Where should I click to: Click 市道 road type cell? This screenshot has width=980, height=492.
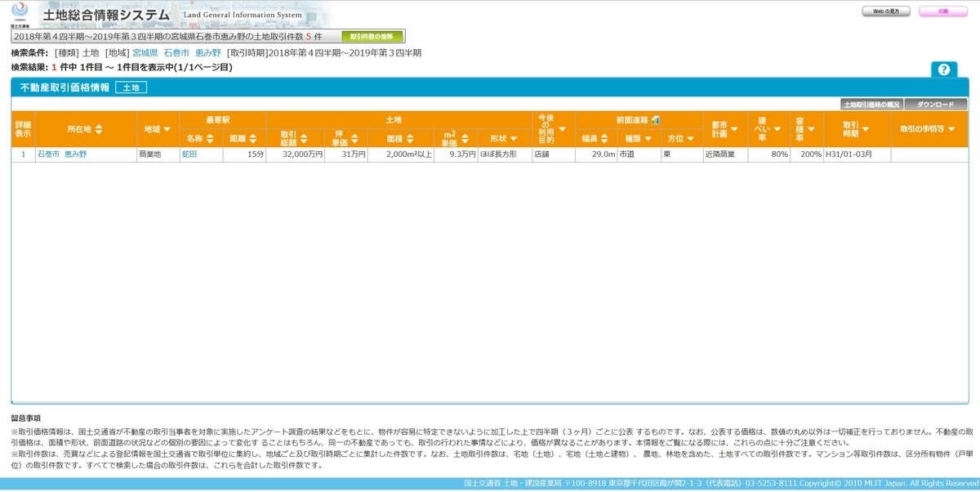[639, 154]
